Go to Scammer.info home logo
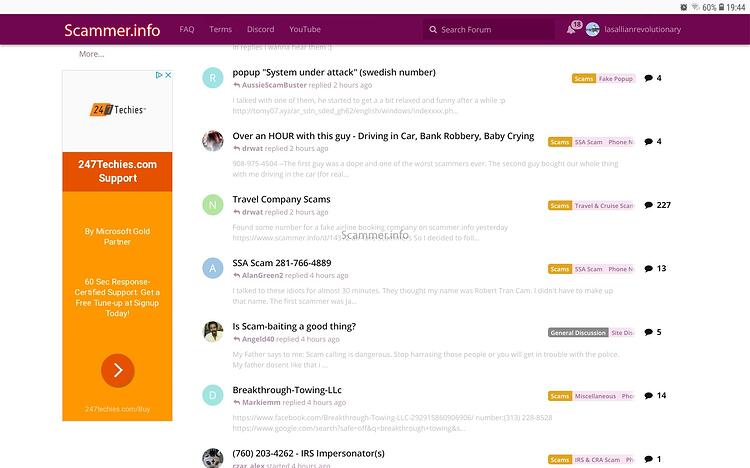This screenshot has height=468, width=750. coord(112,30)
